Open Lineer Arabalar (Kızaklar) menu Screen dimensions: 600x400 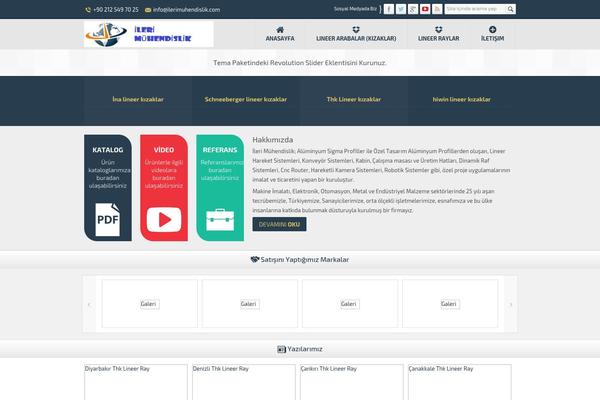(x=356, y=38)
